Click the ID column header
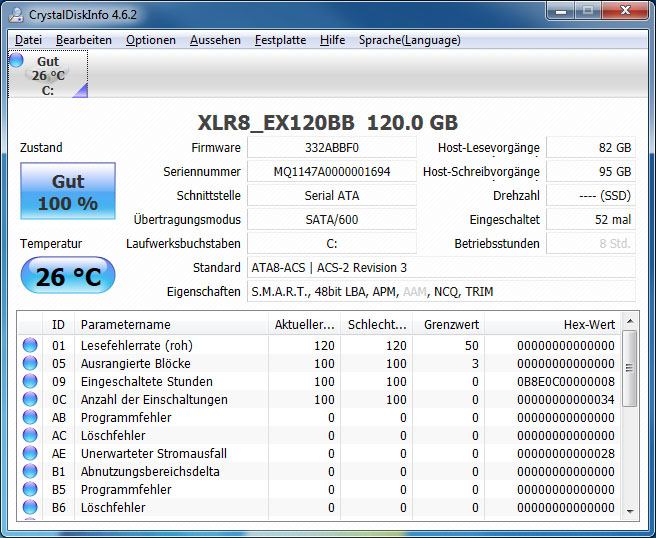The image size is (656, 538). point(59,325)
